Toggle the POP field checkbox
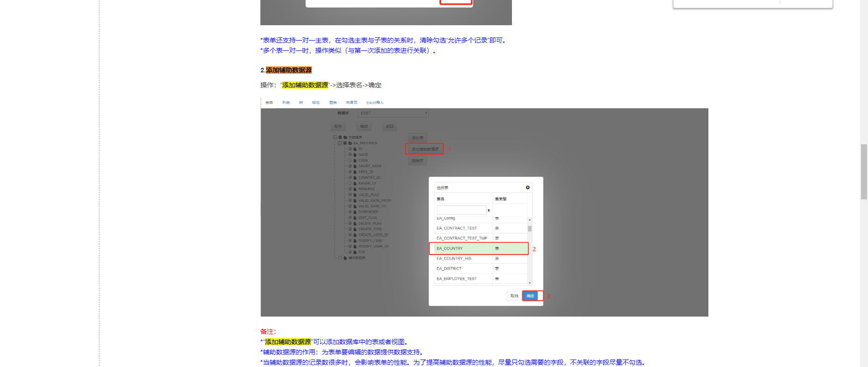Viewport: 868px width, 367px height. (x=350, y=252)
